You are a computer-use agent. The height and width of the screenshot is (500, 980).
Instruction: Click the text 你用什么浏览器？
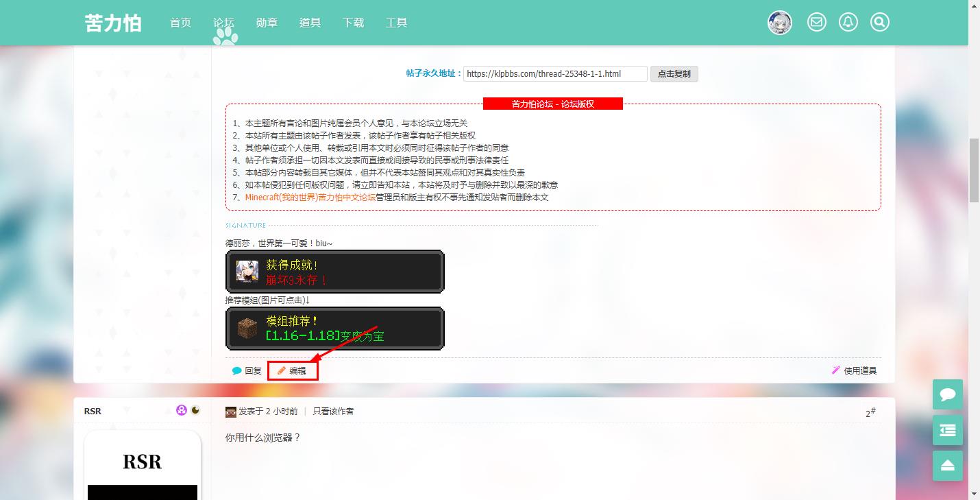pyautogui.click(x=263, y=438)
